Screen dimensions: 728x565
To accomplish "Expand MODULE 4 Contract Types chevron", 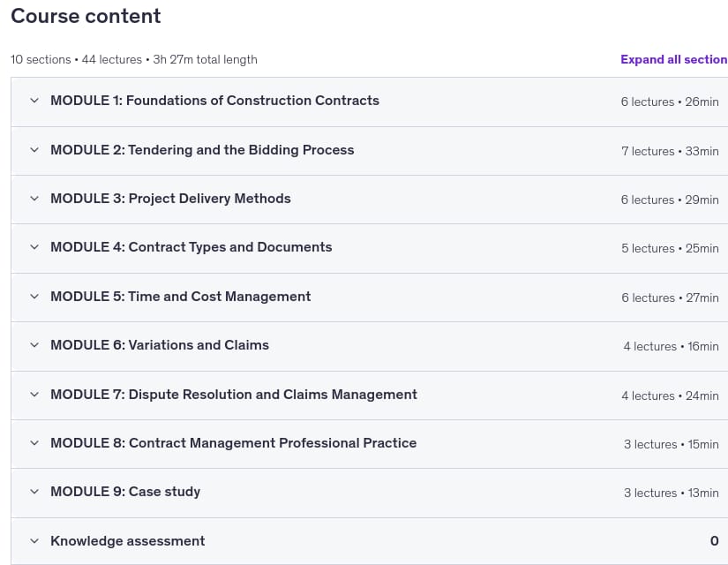I will tap(34, 246).
